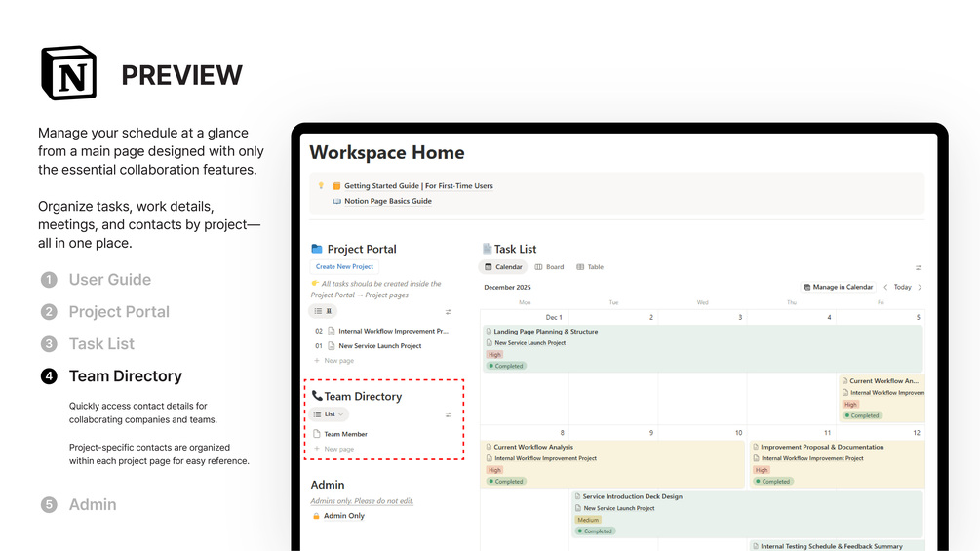Click page icon of New Service Launch Project row

(x=332, y=346)
